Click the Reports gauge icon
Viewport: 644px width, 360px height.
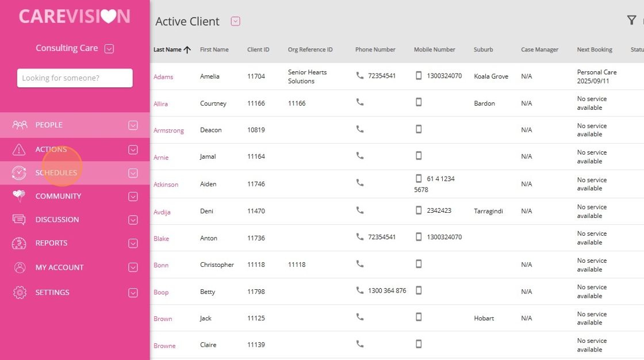(20, 243)
